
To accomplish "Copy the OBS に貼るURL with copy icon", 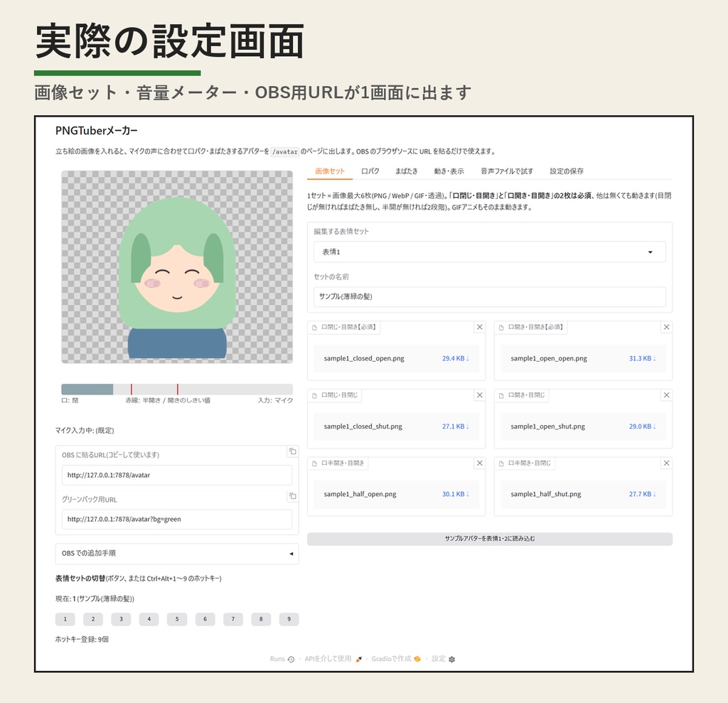I will point(292,451).
